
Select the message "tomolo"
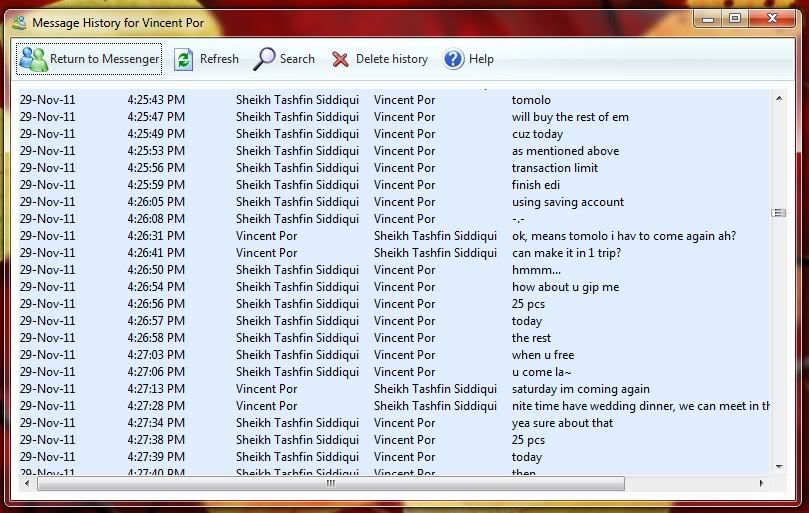[531, 100]
